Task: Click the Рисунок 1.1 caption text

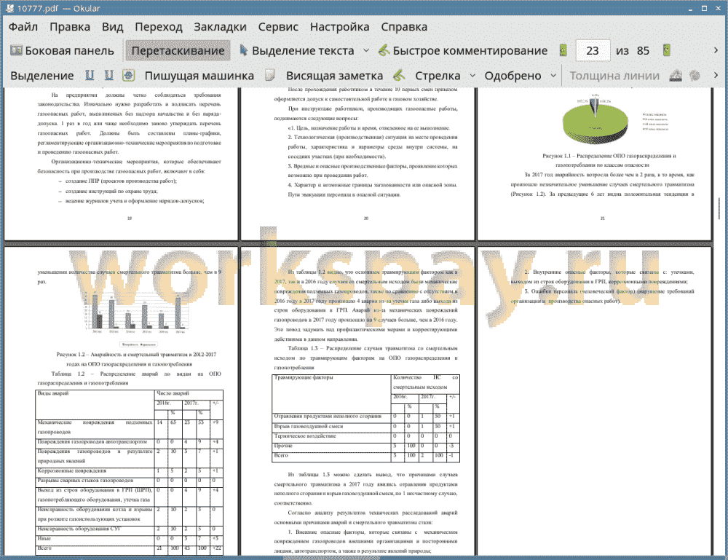Action: tap(609, 160)
